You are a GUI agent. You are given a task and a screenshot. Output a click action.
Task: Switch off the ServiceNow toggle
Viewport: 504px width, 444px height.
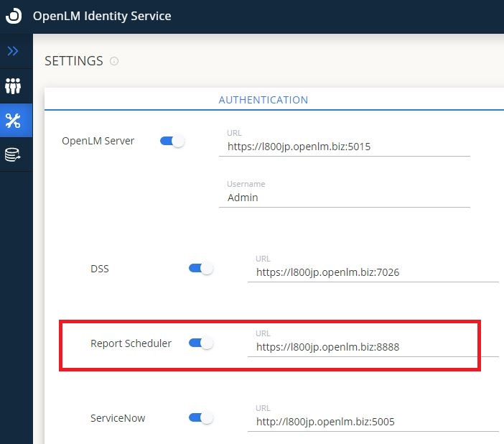pyautogui.click(x=201, y=417)
